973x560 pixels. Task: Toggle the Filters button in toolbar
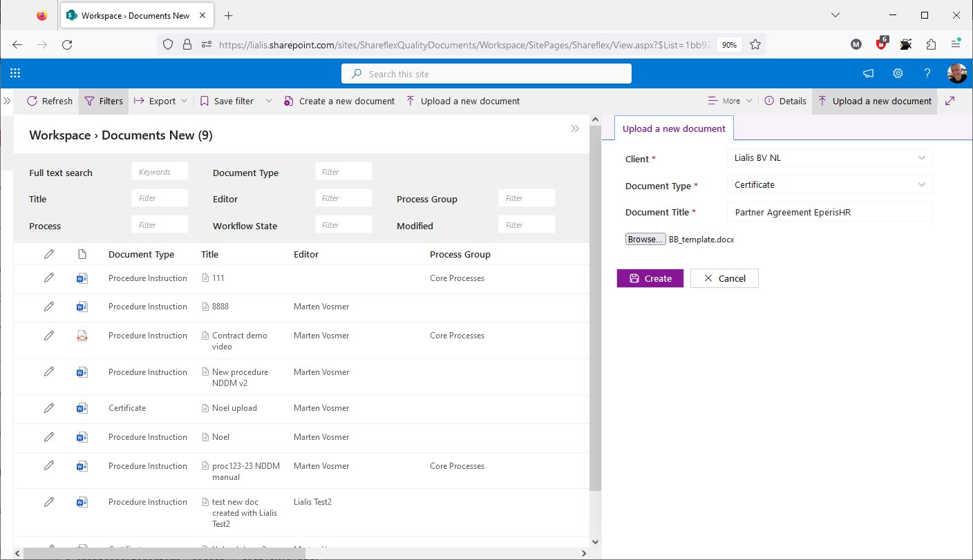(104, 101)
